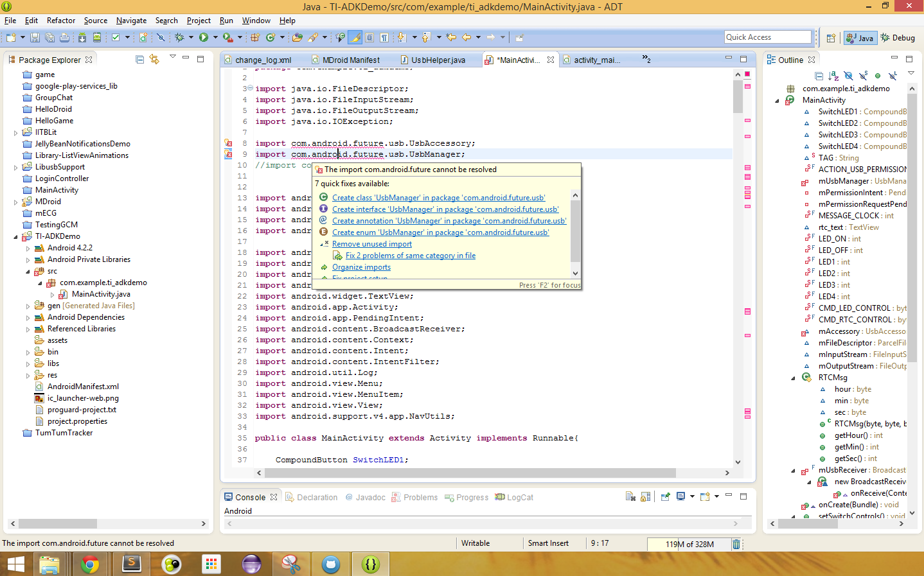Screen dimensions: 924x576
Task: Show hidden editor tabs list chevron
Action: [646, 59]
